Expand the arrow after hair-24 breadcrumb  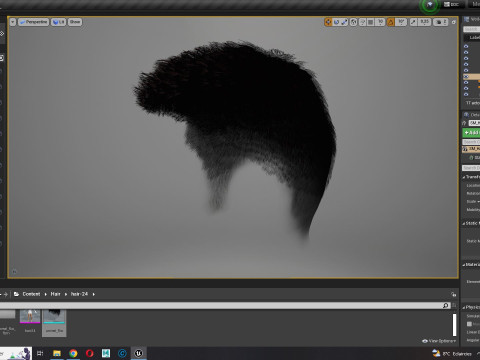click(x=94, y=294)
